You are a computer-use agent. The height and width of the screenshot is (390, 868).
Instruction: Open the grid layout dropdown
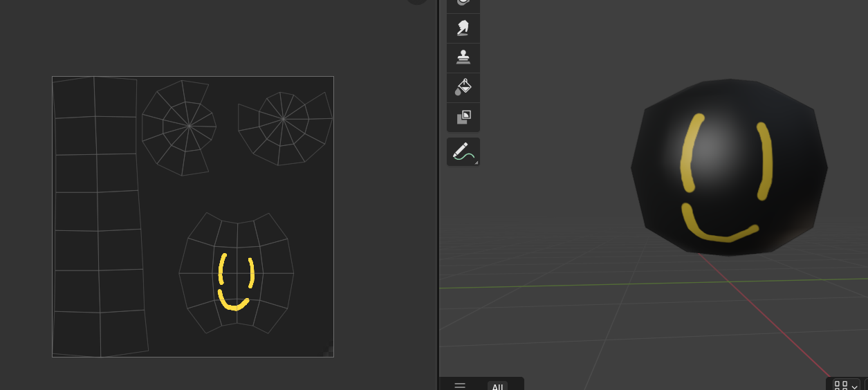click(x=846, y=385)
